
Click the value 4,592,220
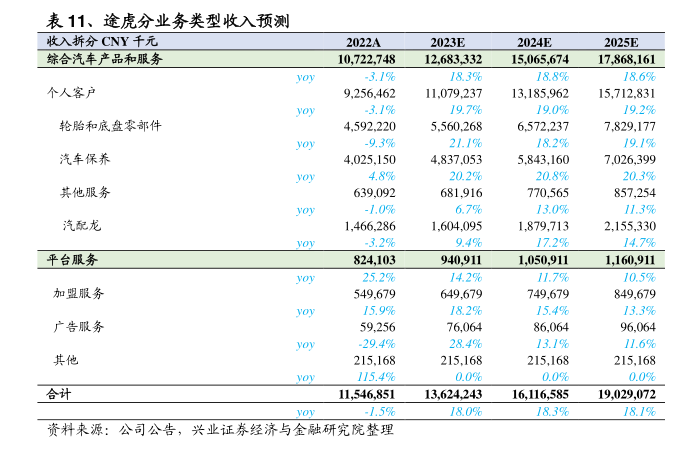[x=369, y=127]
